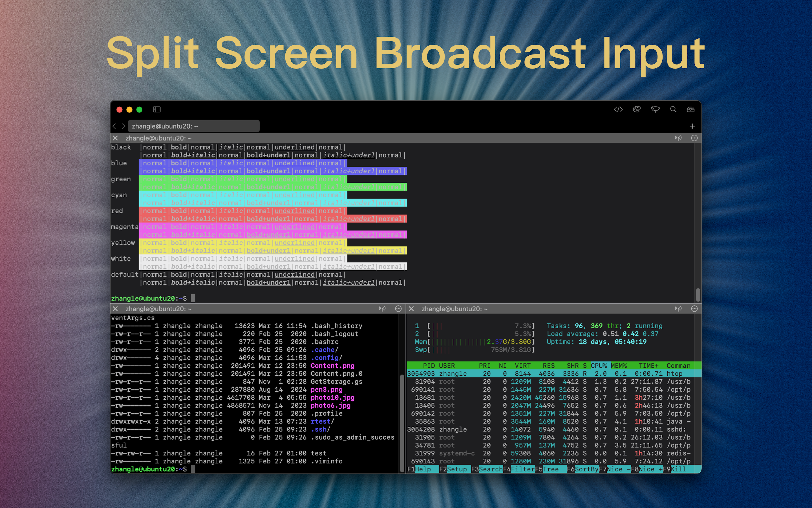This screenshot has width=812, height=508.
Task: Click the bottom-left pane scrollbar
Action: click(402, 423)
